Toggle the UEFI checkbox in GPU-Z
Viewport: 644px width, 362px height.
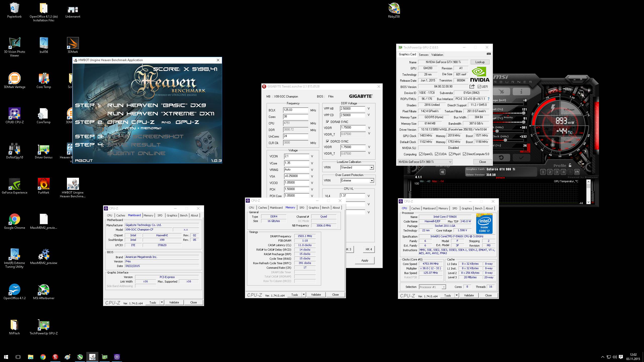pos(479,87)
